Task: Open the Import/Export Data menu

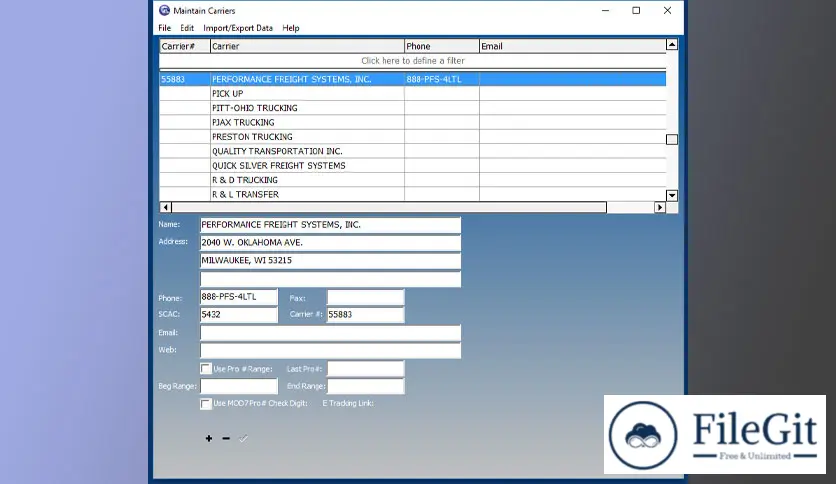Action: 238,28
